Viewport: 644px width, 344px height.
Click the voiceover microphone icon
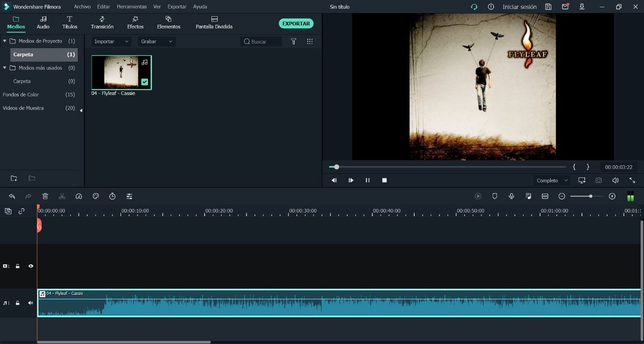coord(511,196)
